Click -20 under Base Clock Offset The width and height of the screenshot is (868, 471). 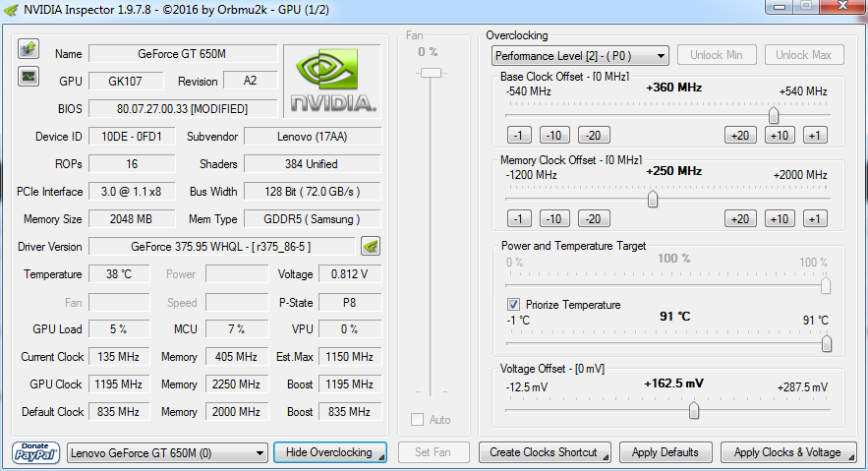click(x=594, y=135)
